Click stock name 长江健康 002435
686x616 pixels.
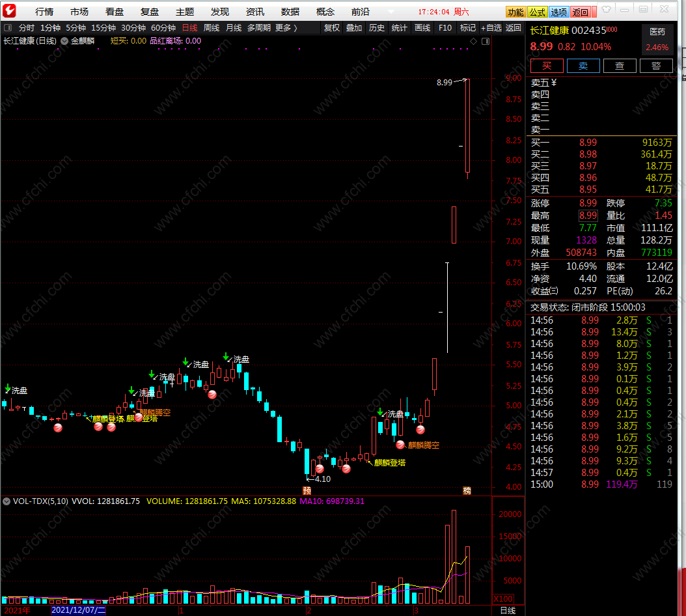(x=568, y=31)
